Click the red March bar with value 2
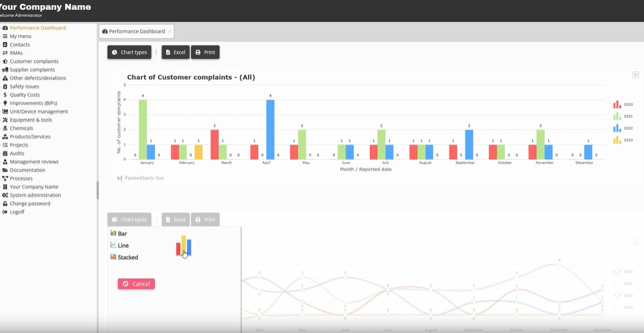This screenshot has width=644, height=333. [x=214, y=144]
